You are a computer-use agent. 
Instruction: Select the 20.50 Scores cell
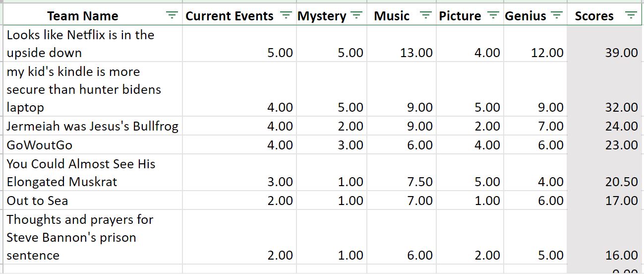tap(605, 173)
